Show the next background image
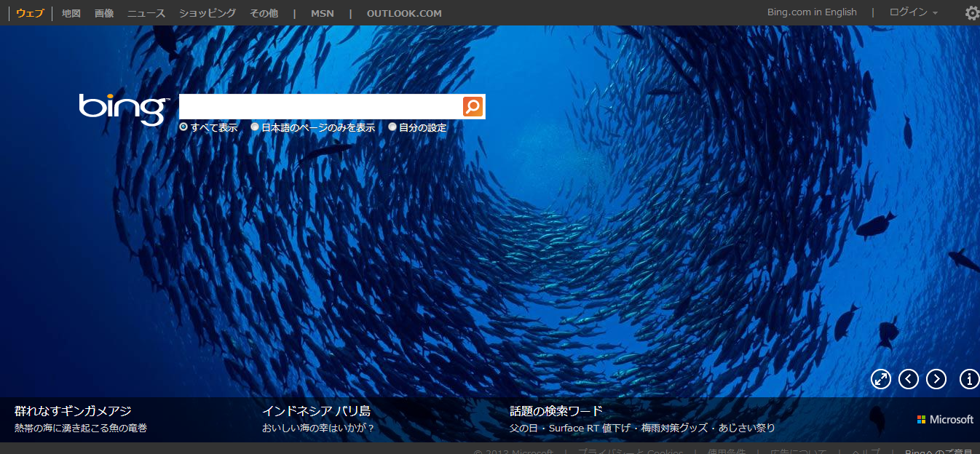This screenshot has height=454, width=980. coord(936,378)
